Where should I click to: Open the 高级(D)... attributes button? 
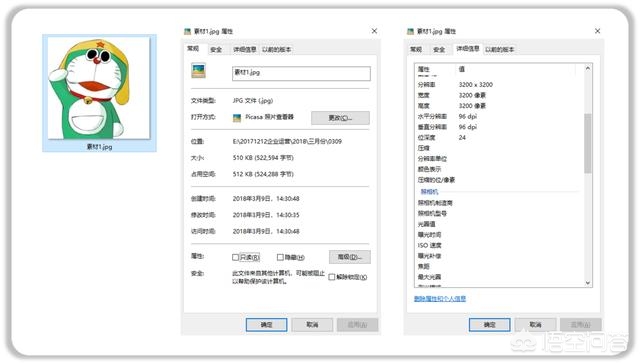pos(350,257)
